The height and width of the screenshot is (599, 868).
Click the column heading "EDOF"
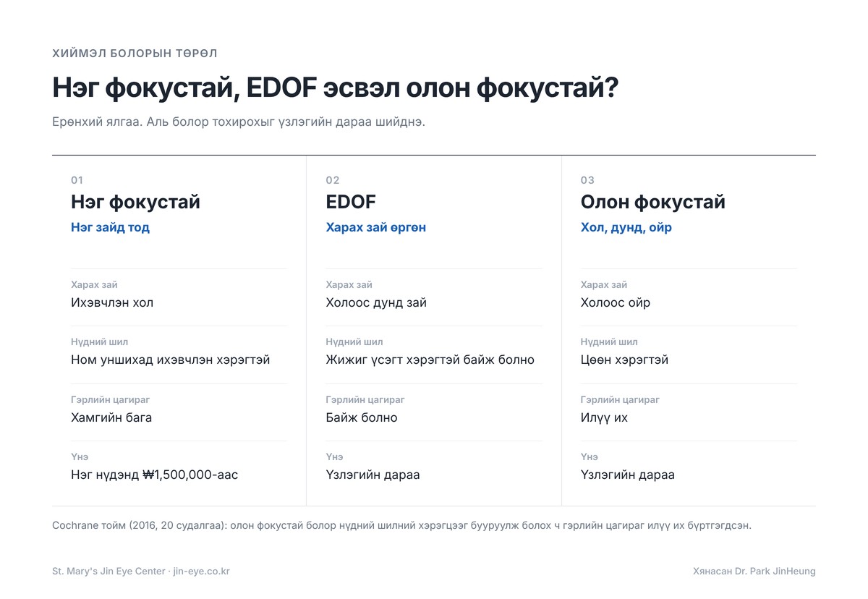tap(351, 202)
